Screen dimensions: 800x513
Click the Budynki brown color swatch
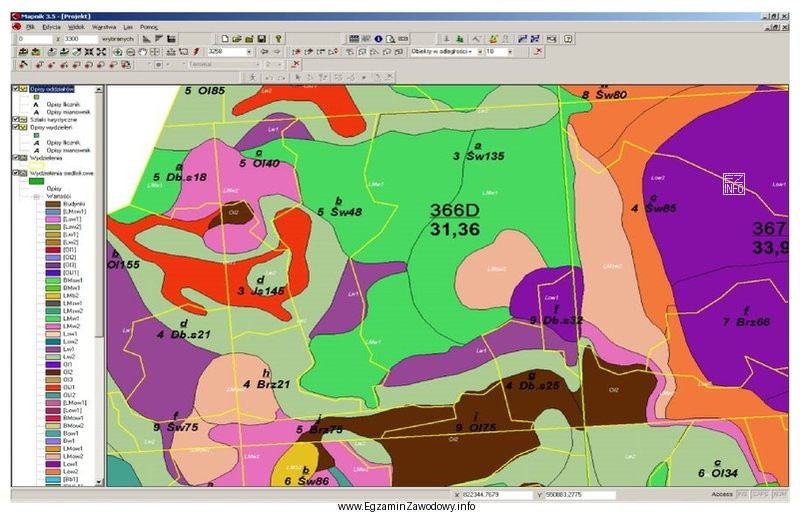[x=53, y=204]
